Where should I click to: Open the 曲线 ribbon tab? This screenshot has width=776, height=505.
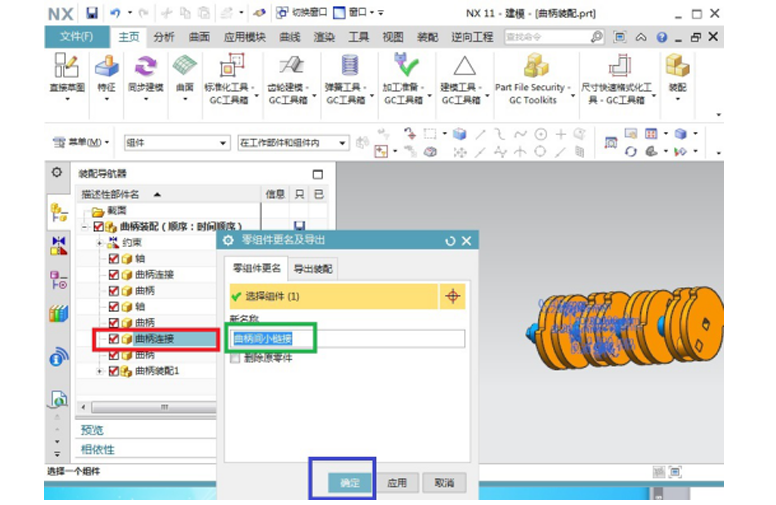[x=289, y=37]
